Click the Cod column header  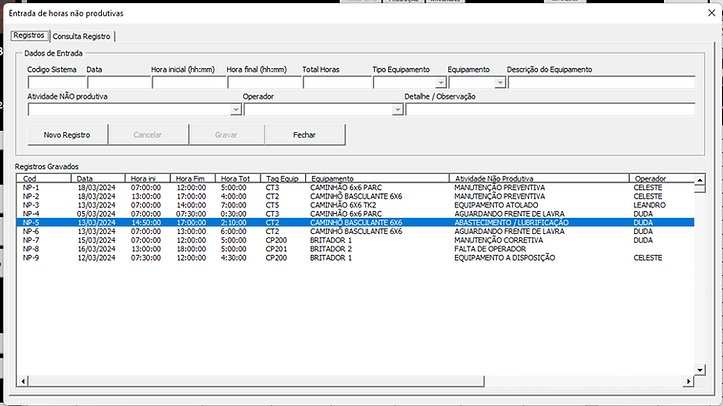coord(44,178)
